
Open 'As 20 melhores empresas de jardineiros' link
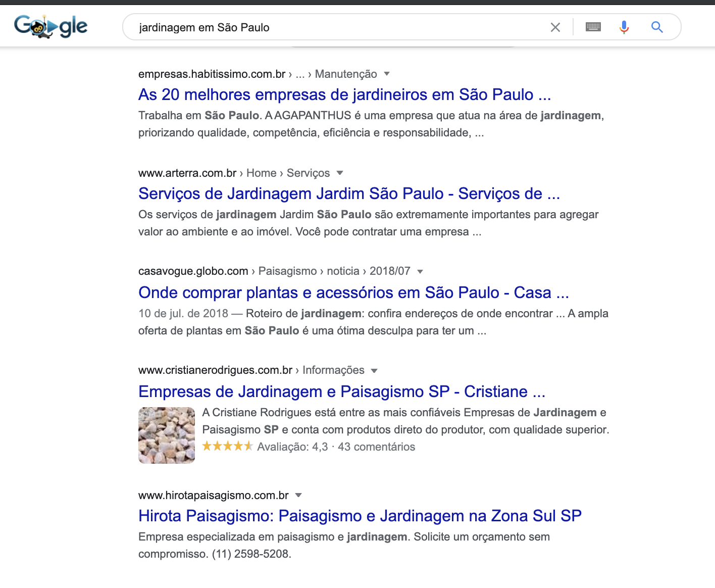(x=344, y=94)
